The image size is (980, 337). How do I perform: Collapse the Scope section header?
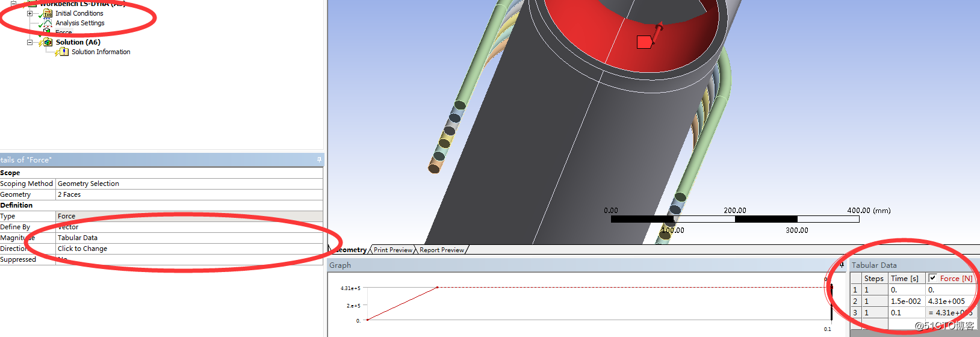(x=10, y=173)
